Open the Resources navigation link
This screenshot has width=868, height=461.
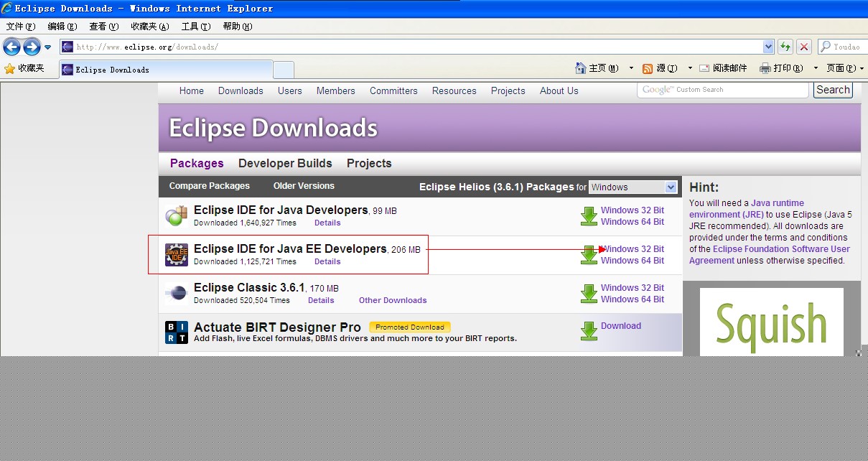[454, 90]
